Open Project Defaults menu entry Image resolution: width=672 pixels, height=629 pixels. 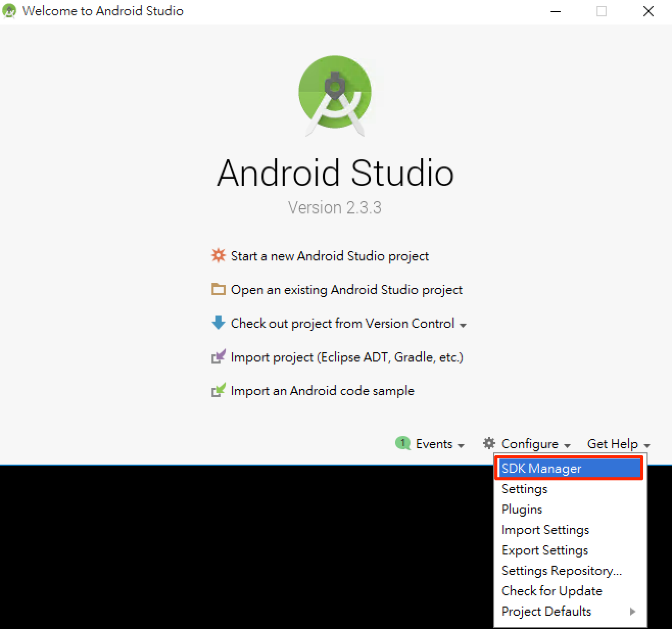(x=570, y=611)
